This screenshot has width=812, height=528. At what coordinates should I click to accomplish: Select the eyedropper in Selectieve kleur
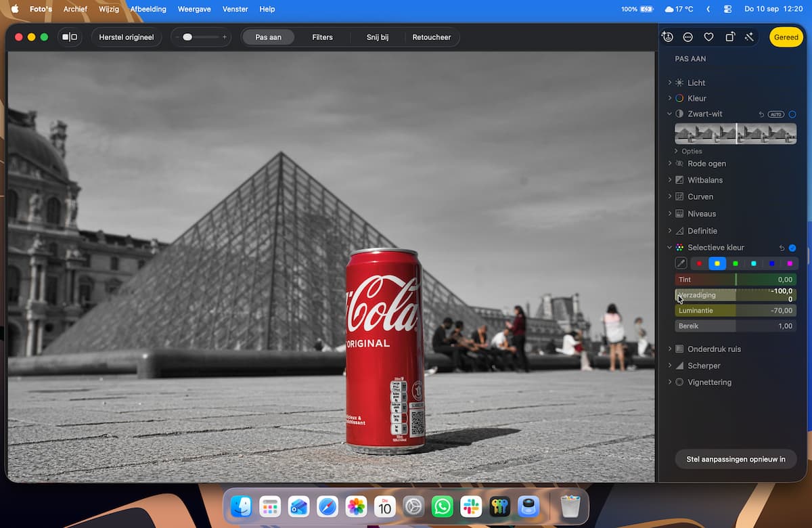[x=681, y=263]
